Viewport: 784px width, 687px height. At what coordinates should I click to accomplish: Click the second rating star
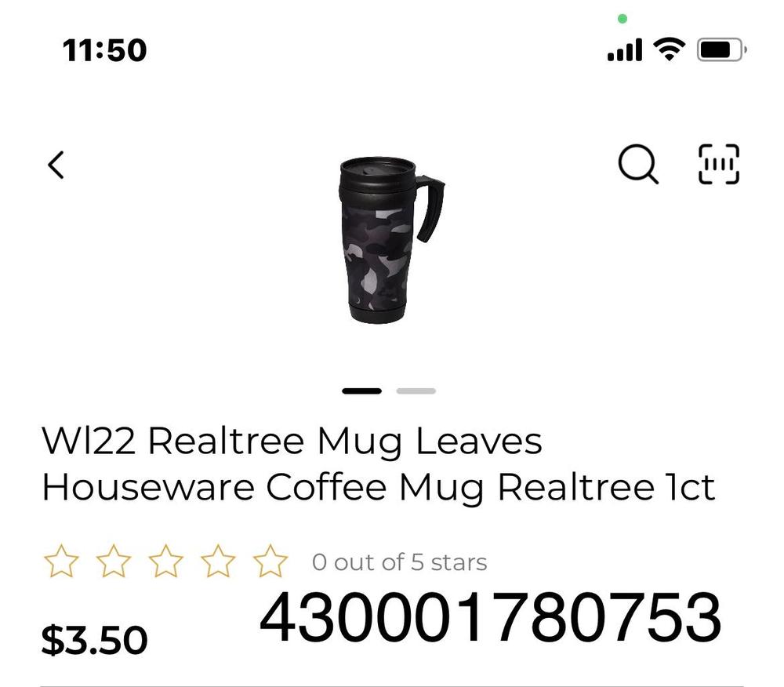point(114,561)
